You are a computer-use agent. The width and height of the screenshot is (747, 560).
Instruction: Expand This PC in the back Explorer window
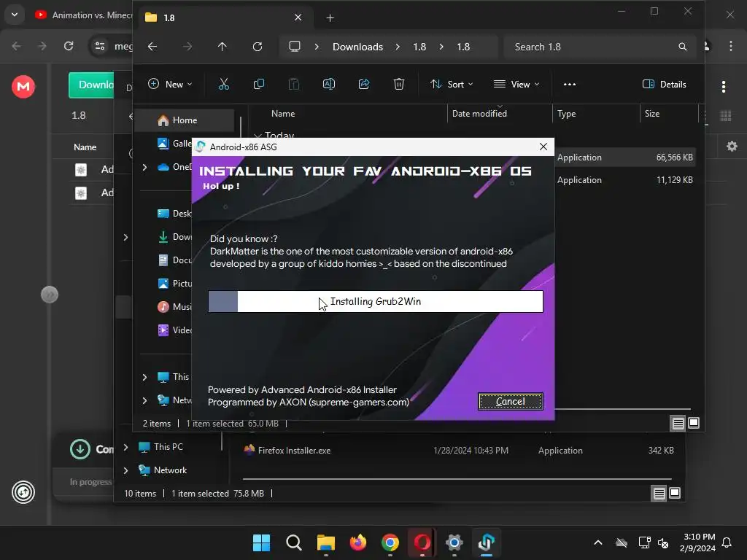coord(125,447)
